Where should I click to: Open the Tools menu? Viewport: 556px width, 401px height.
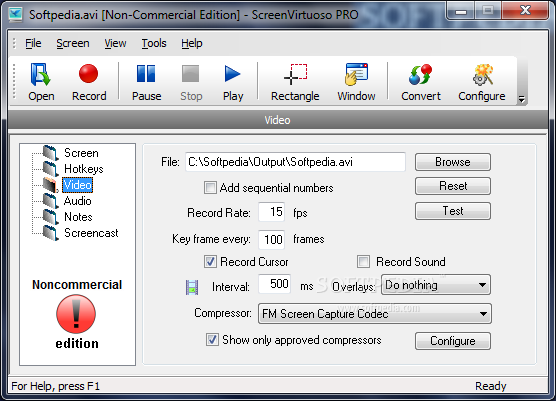pyautogui.click(x=154, y=43)
